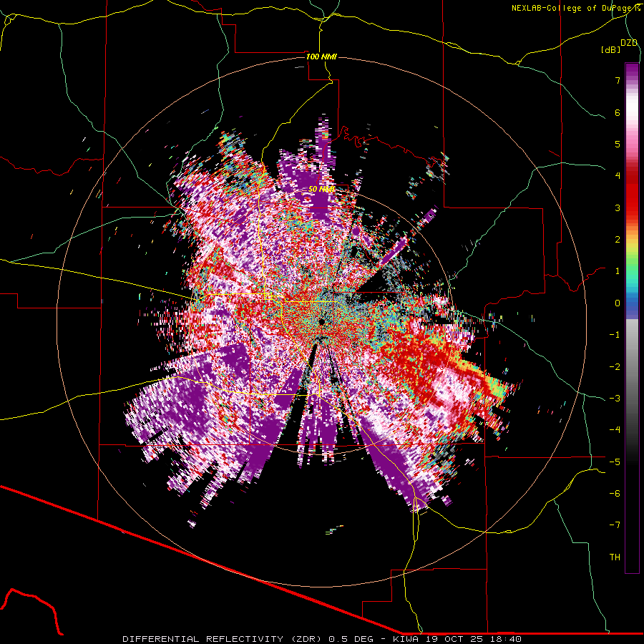Click the 0.5 DEG elevation angle text

[x=351, y=639]
